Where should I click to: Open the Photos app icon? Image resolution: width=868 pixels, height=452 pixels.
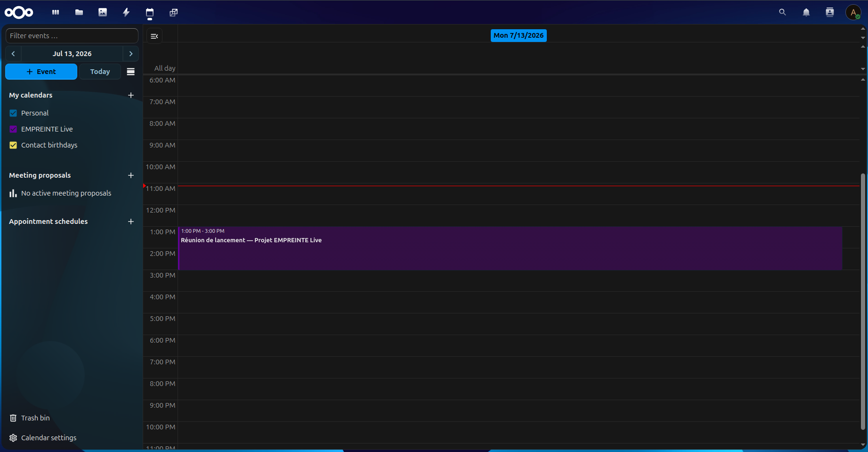point(103,12)
